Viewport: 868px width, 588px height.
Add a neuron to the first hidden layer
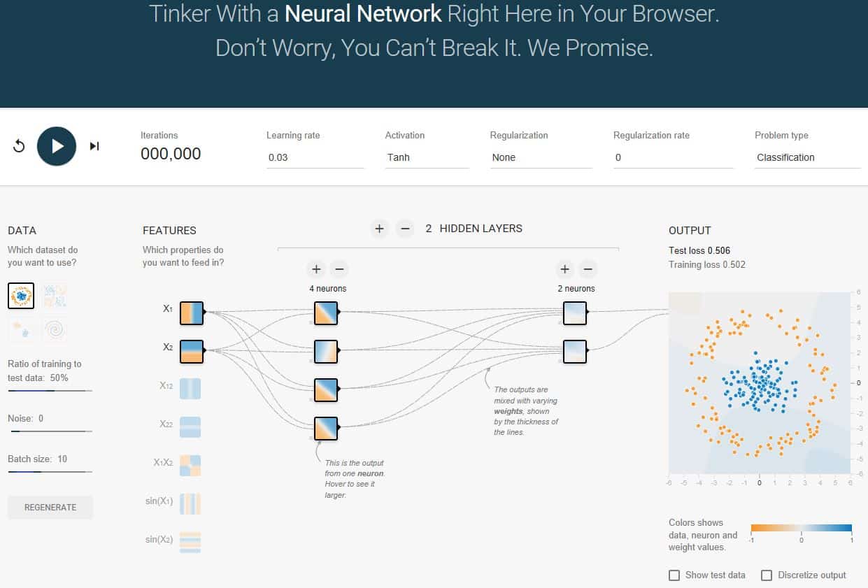pyautogui.click(x=315, y=269)
